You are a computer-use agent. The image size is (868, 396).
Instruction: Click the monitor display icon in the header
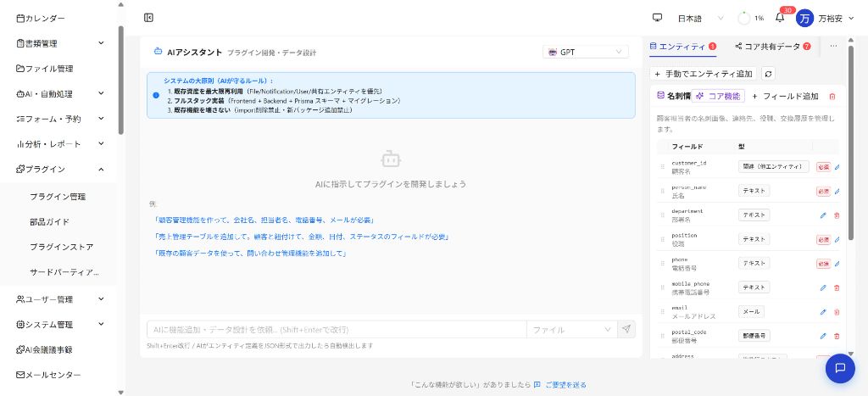(657, 18)
